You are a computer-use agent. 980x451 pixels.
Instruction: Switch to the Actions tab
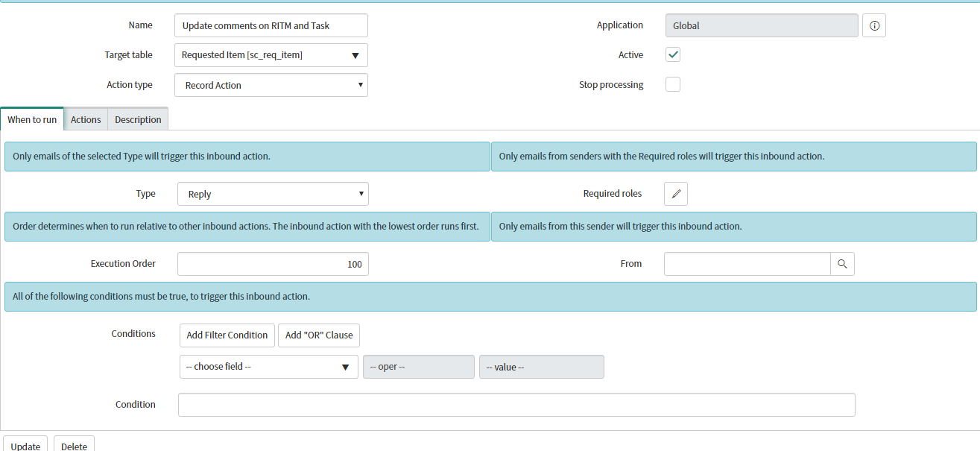tap(86, 119)
